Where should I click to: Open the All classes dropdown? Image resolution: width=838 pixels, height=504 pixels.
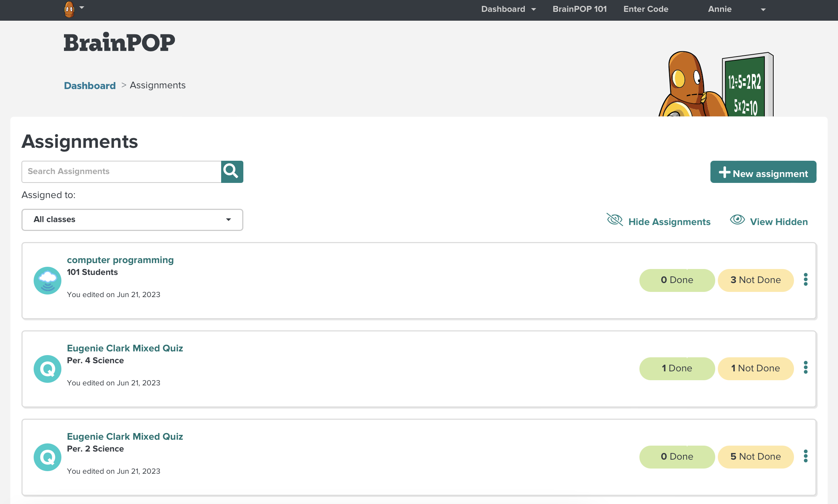[x=132, y=220]
